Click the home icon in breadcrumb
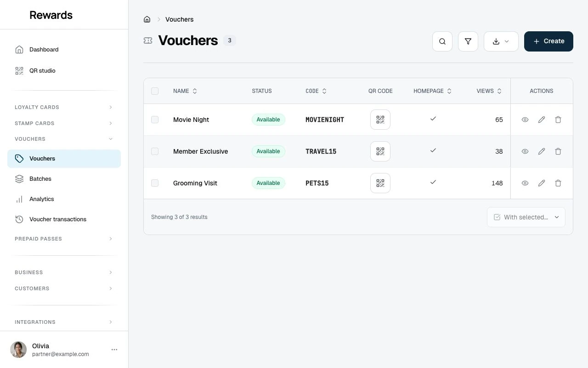 pos(147,19)
